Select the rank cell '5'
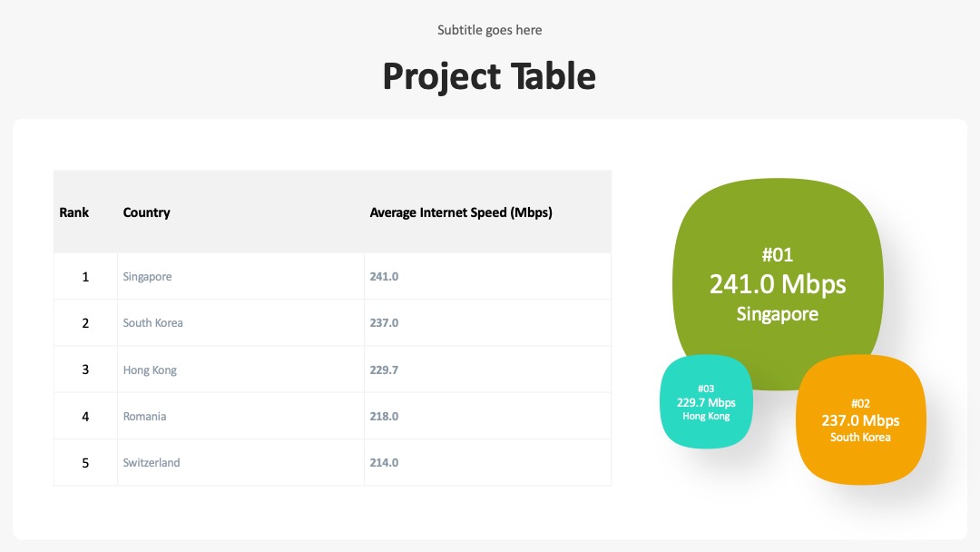This screenshot has height=552, width=980. point(85,463)
